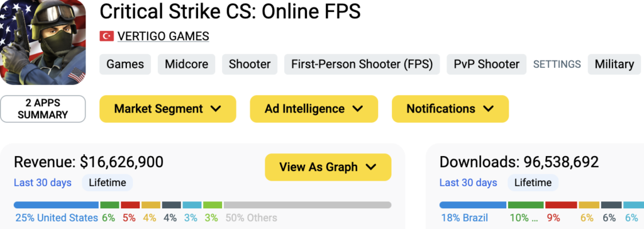Select the Midcore tag
644x229 pixels.
click(x=186, y=64)
